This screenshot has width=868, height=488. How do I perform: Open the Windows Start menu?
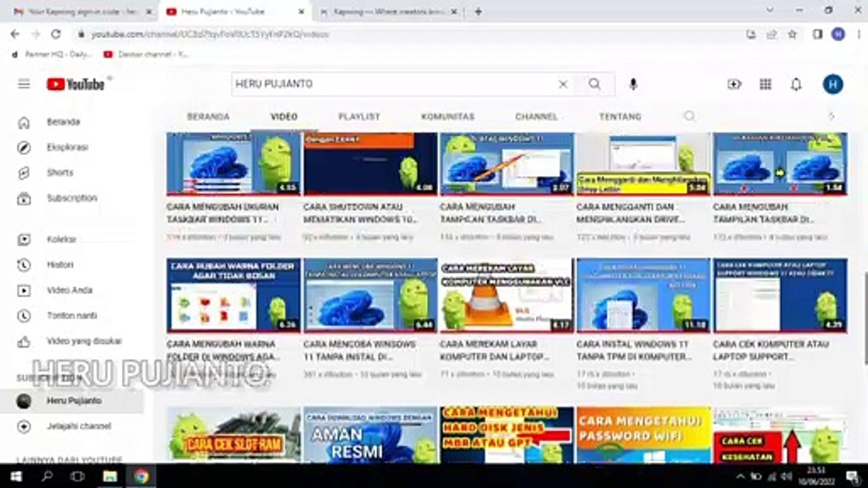point(16,476)
